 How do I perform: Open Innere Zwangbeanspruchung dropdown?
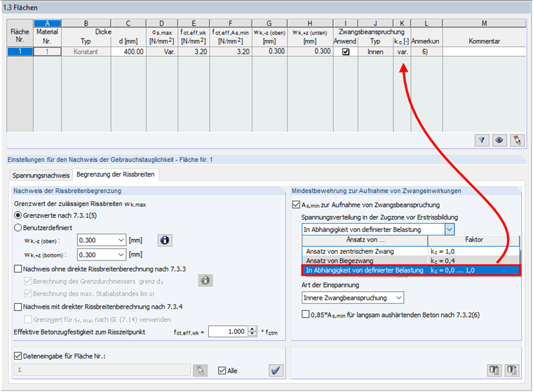point(353,298)
